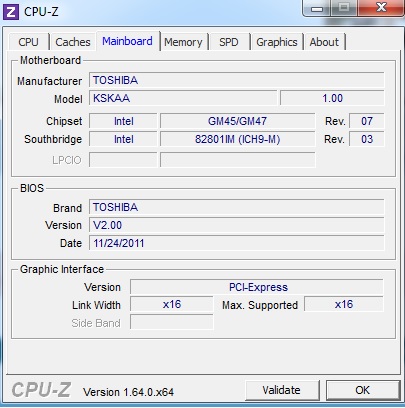Click the Model field showing KSKAA
This screenshot has width=405, height=408.
183,98
